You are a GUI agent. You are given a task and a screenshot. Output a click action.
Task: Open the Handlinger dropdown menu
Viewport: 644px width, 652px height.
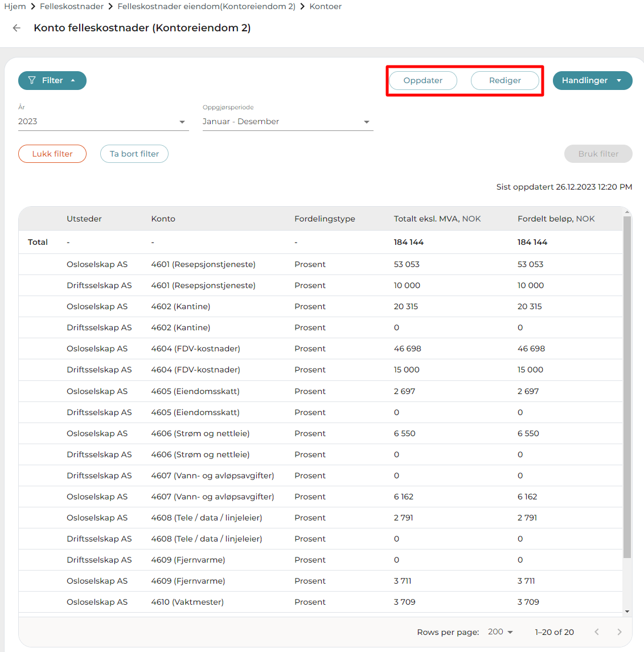pyautogui.click(x=592, y=80)
